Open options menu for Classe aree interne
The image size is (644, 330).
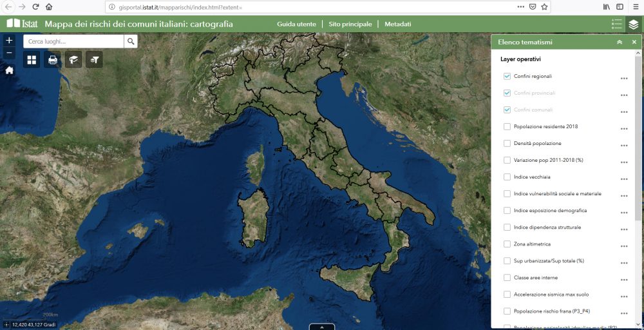[624, 280]
